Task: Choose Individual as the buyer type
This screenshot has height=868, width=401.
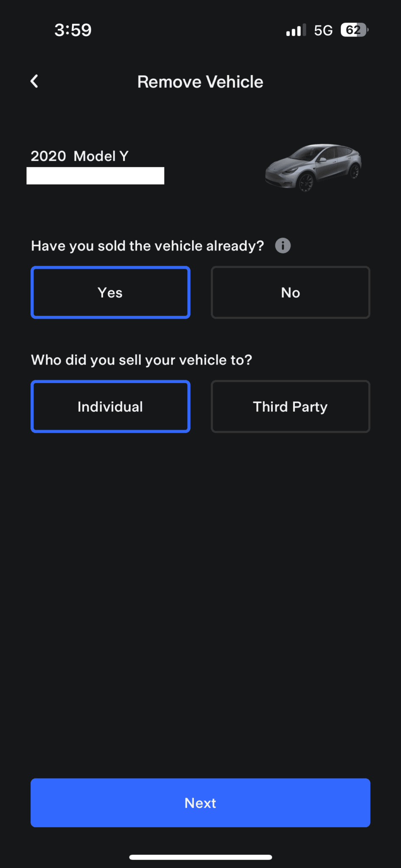Action: (x=110, y=406)
